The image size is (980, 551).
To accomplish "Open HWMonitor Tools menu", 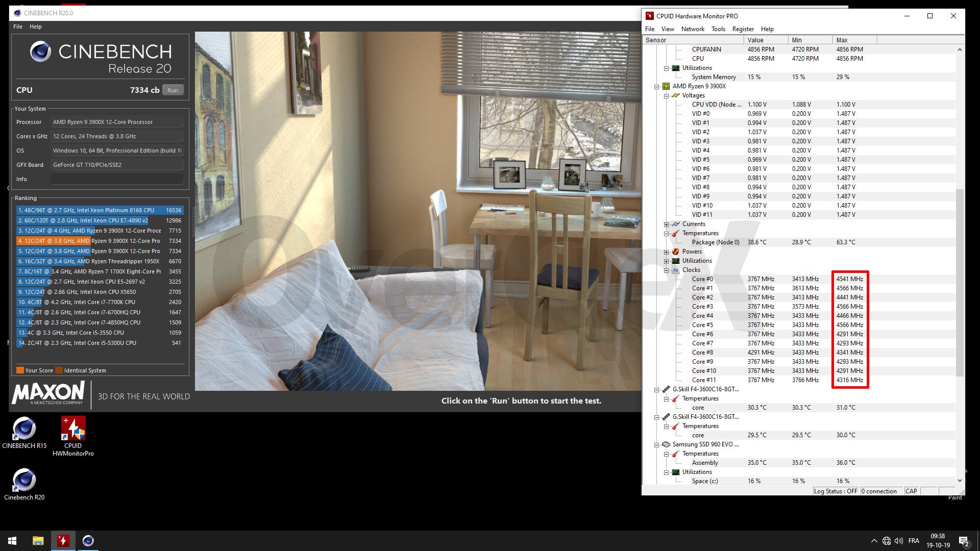I will [x=718, y=29].
